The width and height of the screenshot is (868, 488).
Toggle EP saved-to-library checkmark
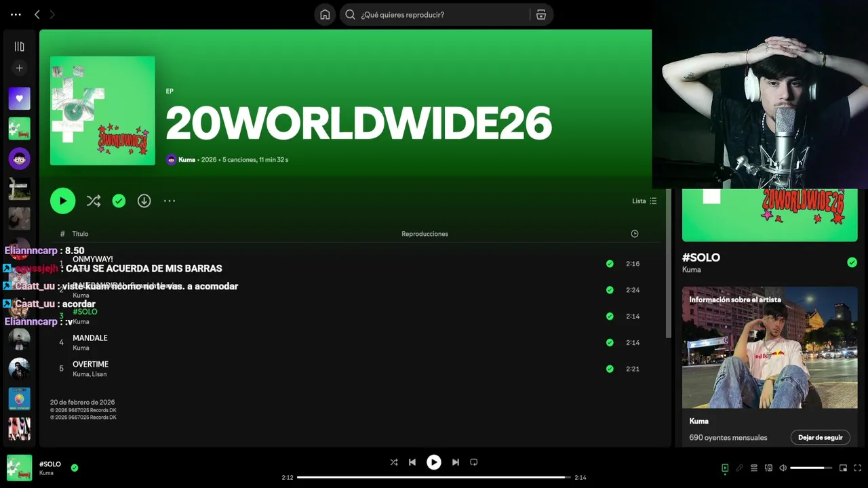[119, 201]
